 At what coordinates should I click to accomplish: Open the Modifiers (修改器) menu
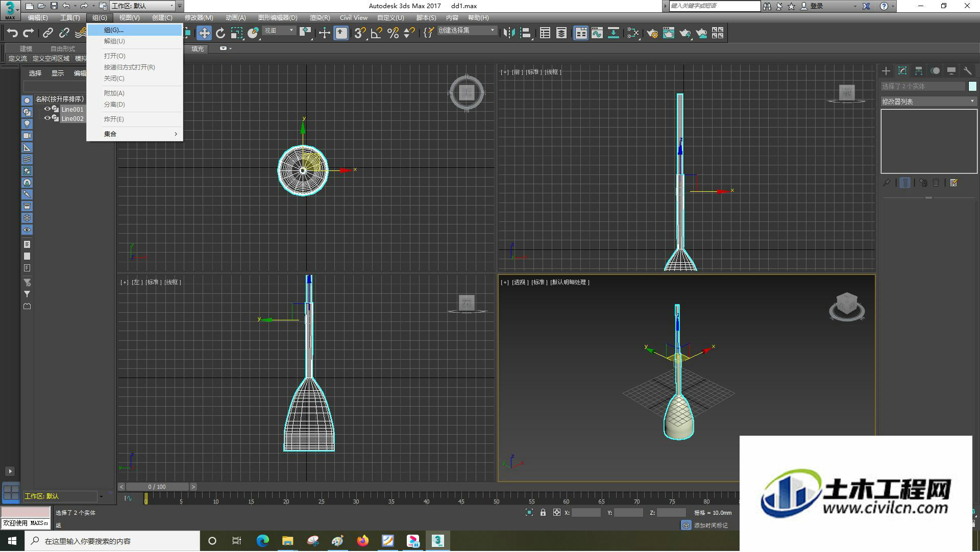pyautogui.click(x=199, y=18)
